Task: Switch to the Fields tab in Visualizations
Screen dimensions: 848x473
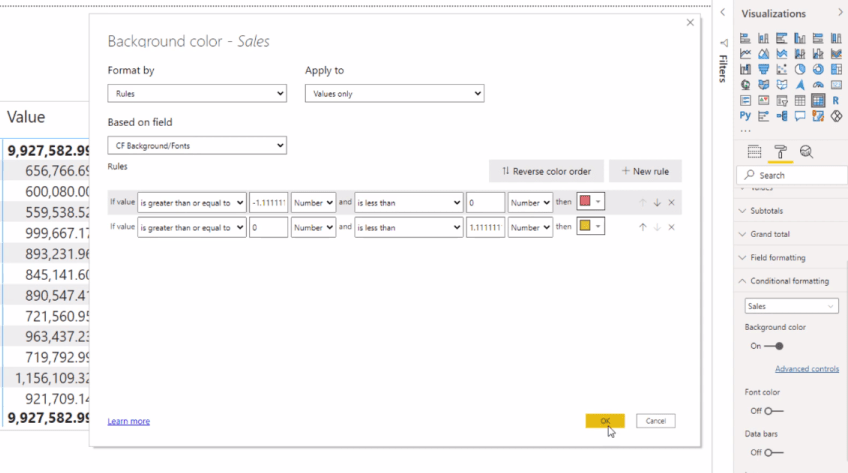Action: [x=754, y=152]
